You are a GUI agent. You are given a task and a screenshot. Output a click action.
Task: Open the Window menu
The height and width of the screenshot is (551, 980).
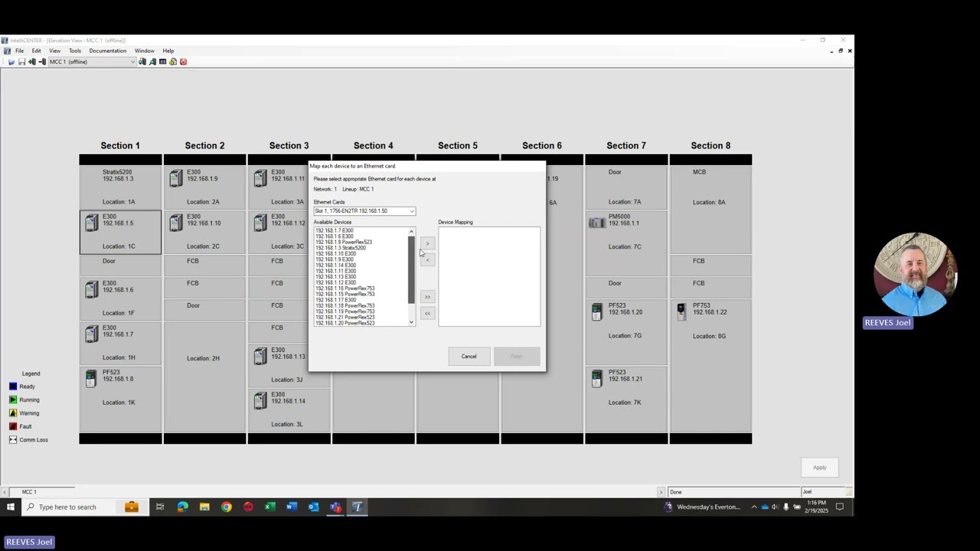145,51
